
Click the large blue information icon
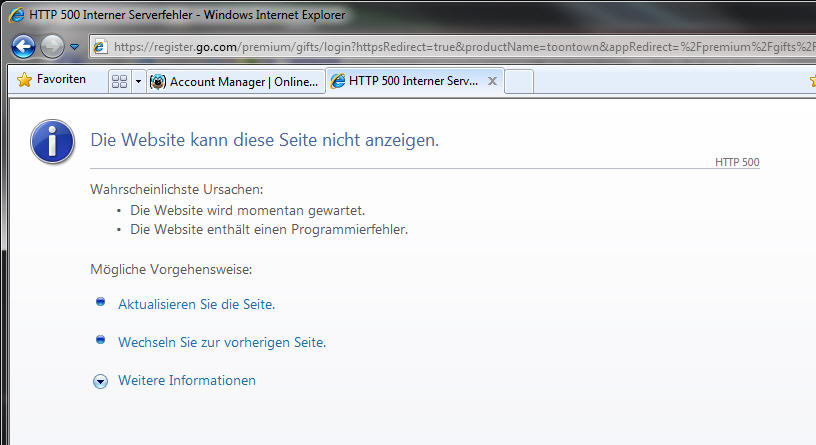(x=52, y=141)
